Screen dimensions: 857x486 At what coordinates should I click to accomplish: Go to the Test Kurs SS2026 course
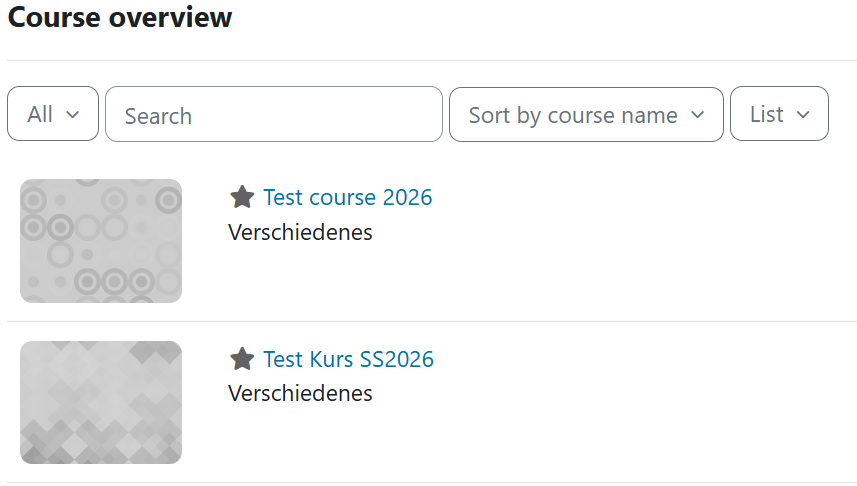tap(348, 359)
